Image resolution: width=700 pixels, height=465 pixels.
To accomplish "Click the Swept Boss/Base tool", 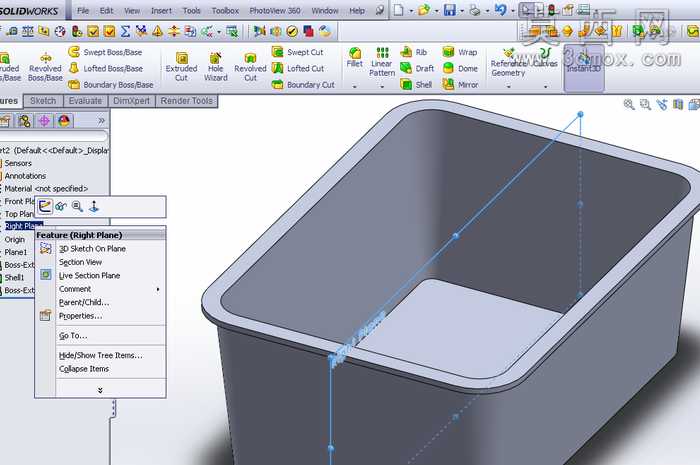I will [105, 52].
